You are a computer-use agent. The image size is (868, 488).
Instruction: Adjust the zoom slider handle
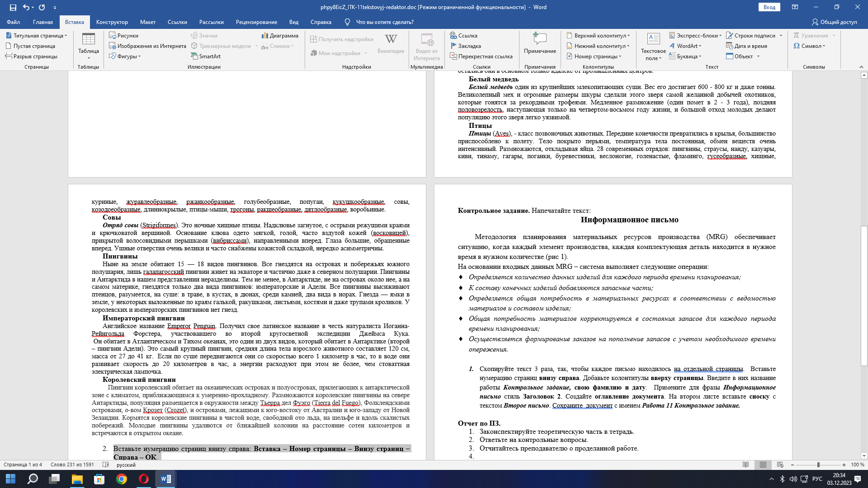[x=818, y=465]
